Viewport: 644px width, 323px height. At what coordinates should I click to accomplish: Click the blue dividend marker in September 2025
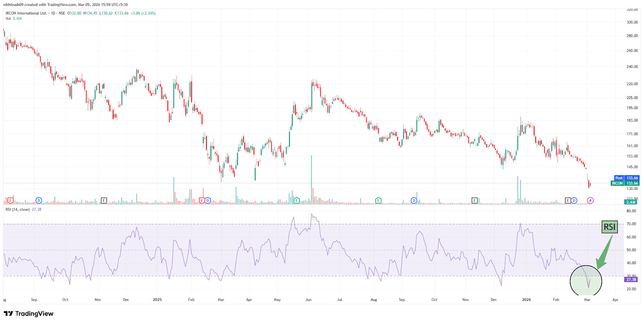click(414, 201)
